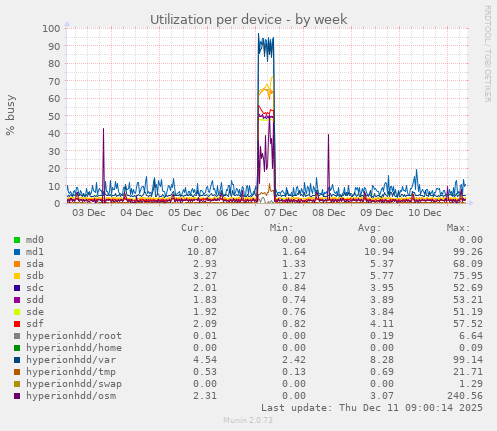
Task: Click the sda orange legend swatch
Action: tap(17, 264)
